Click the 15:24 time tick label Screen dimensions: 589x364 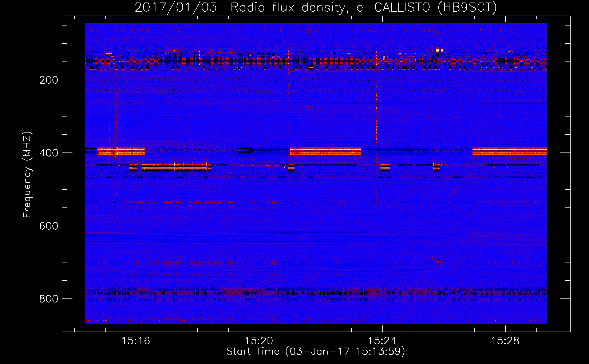(x=382, y=341)
